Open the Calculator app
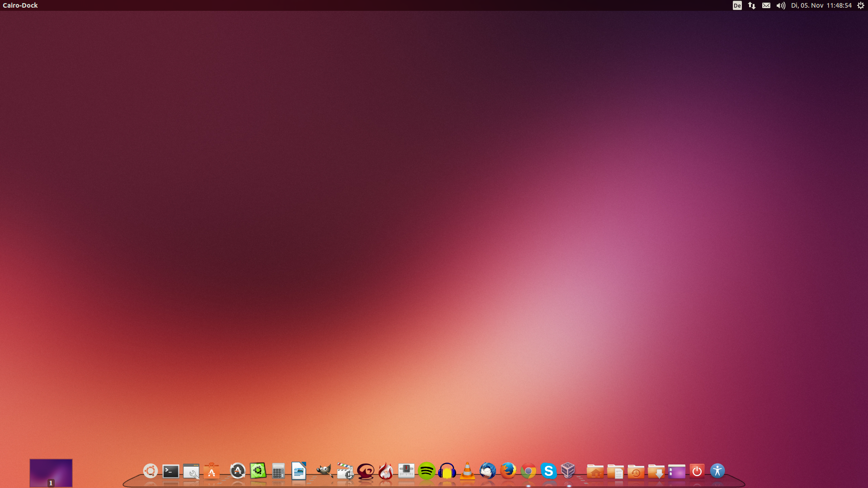The image size is (868, 488). (278, 471)
